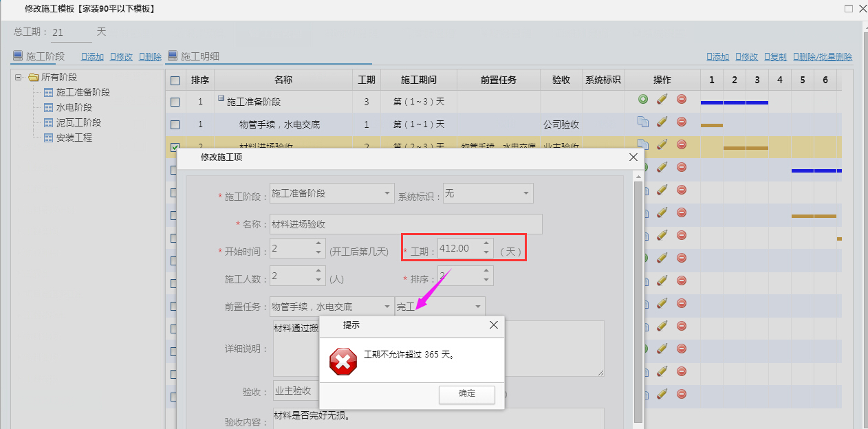
Task: Tick the checkbox for 物管手续，水电交底 row
Action: (175, 124)
